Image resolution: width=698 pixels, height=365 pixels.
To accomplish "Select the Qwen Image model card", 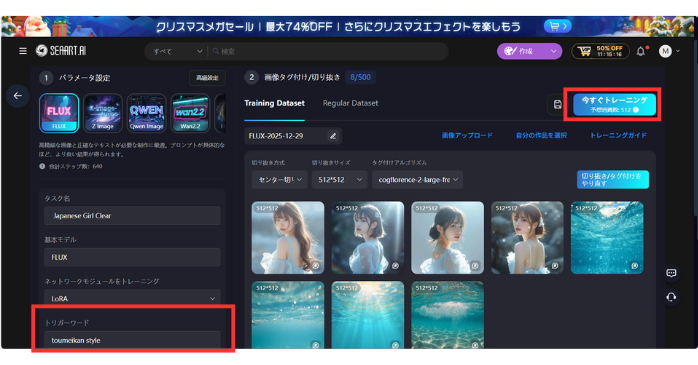I will pos(146,113).
